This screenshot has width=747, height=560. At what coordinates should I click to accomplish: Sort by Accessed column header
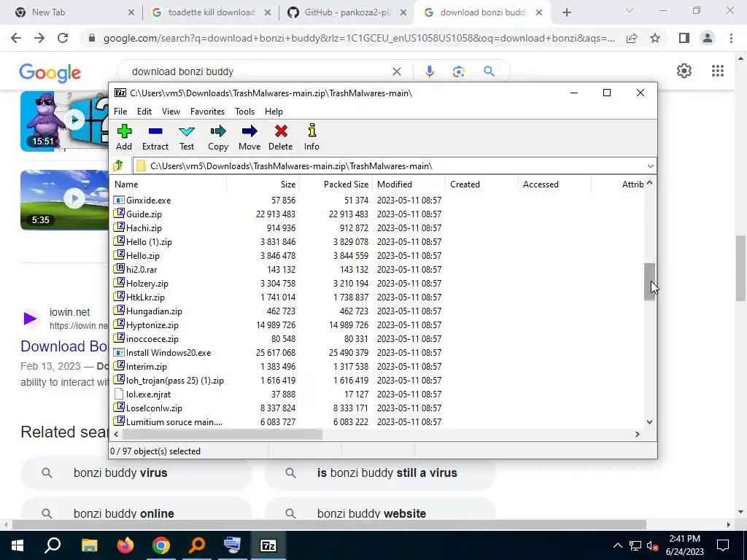[554, 184]
